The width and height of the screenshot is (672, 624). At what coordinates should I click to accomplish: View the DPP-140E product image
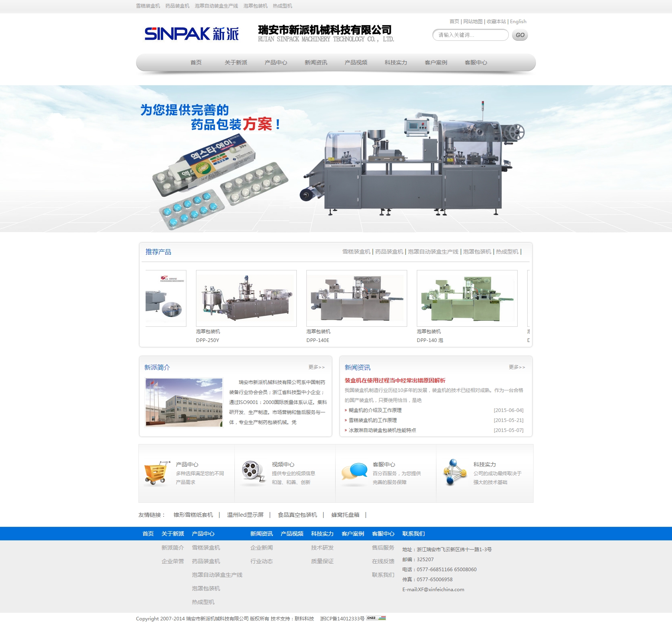point(356,298)
